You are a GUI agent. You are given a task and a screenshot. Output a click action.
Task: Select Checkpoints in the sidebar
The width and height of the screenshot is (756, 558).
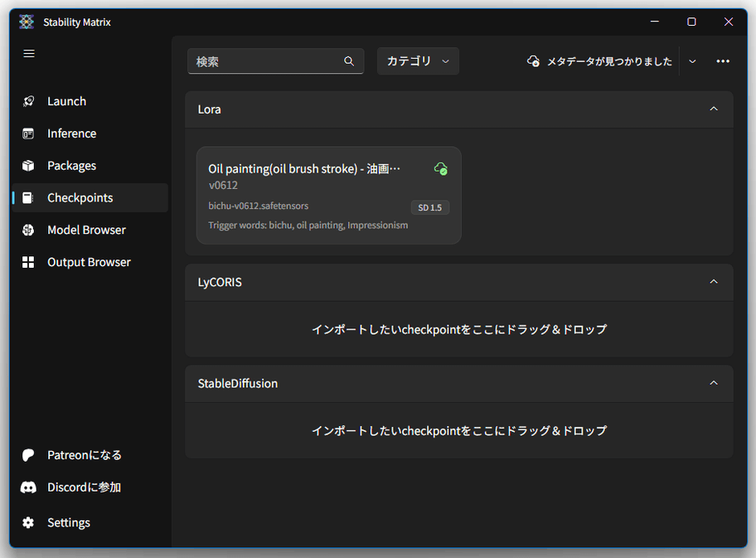[90, 197]
